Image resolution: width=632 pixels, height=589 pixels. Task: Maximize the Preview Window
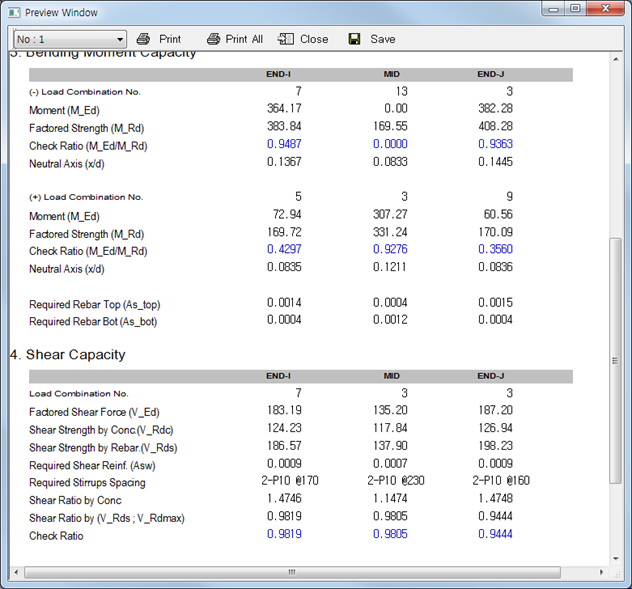click(x=575, y=8)
